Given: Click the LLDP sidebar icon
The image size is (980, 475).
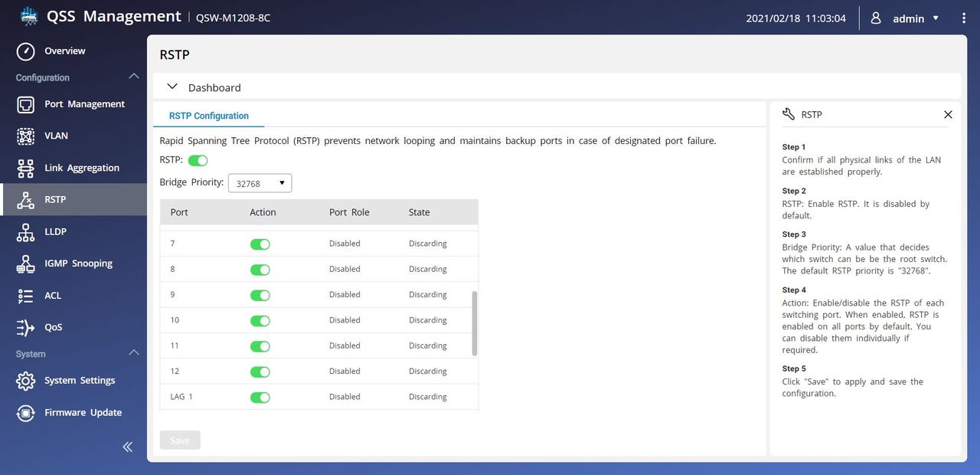Looking at the screenshot, I should (26, 232).
